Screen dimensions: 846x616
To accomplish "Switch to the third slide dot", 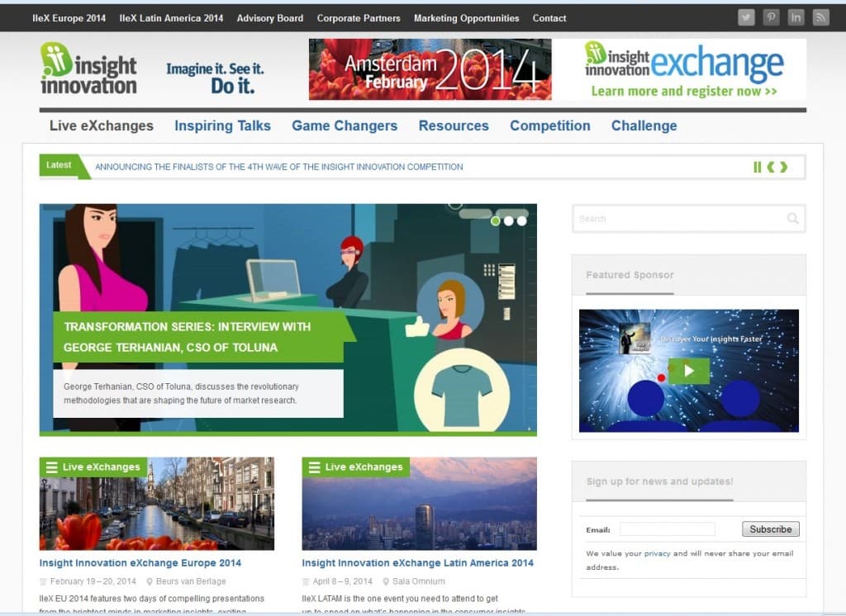I will point(522,220).
